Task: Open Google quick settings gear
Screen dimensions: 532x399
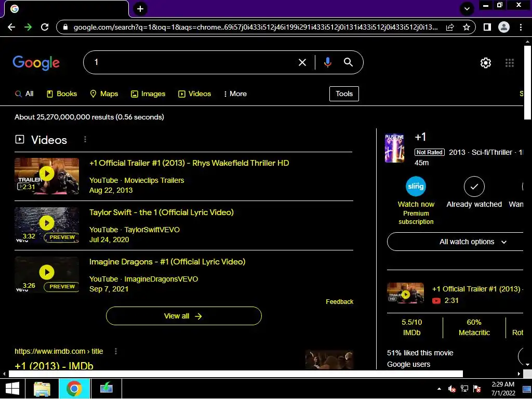Action: [486, 63]
